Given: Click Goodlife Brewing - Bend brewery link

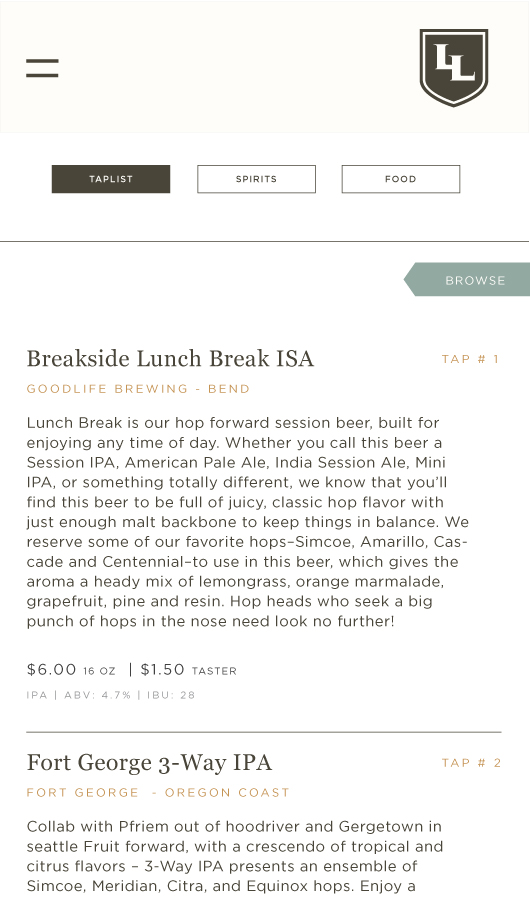Looking at the screenshot, I should point(138,389).
